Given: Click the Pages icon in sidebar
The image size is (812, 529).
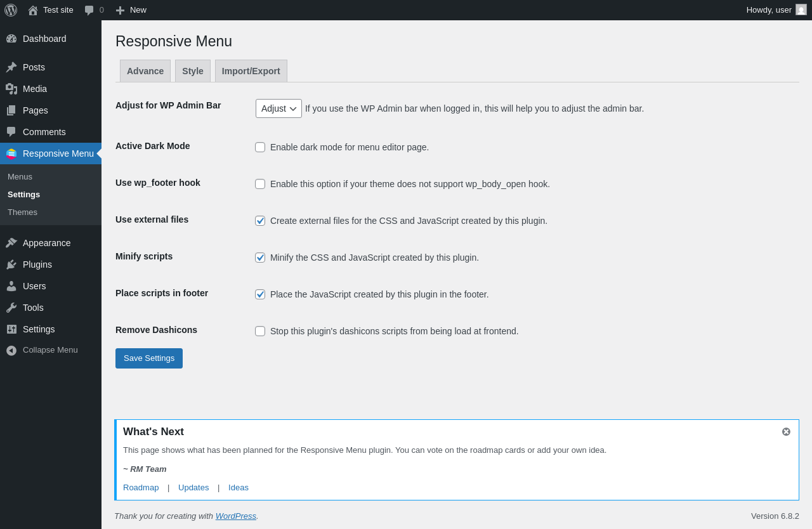Looking at the screenshot, I should (11, 110).
